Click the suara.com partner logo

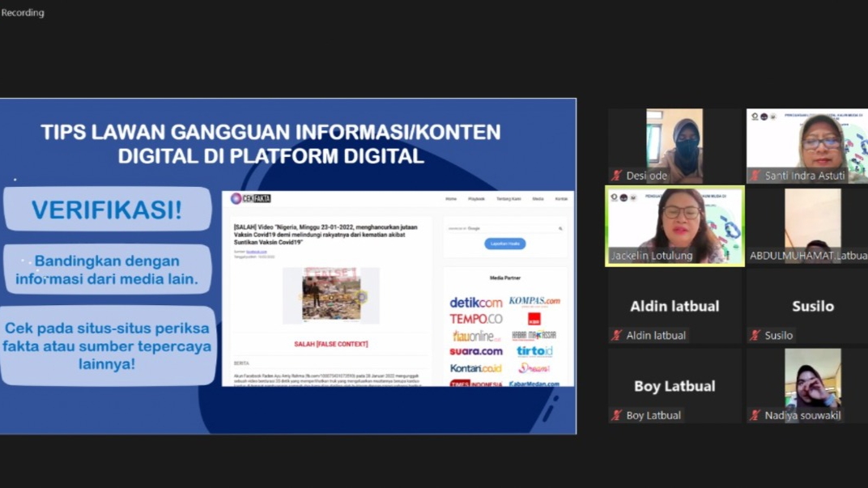(x=475, y=351)
